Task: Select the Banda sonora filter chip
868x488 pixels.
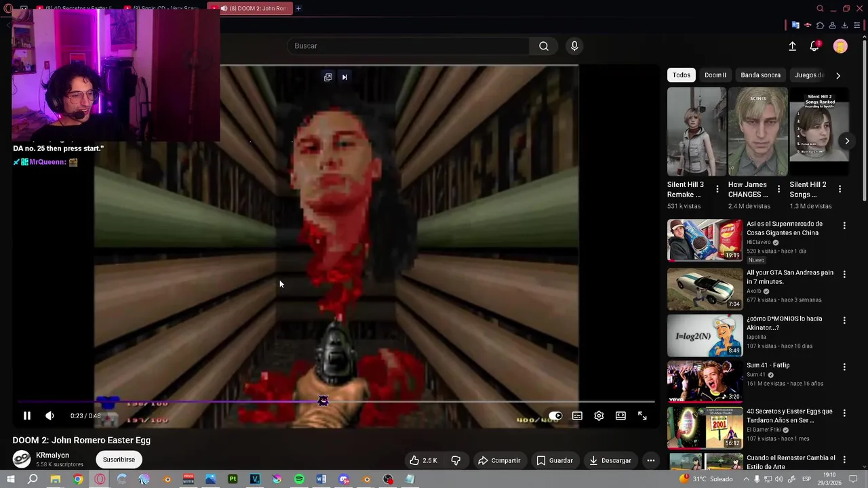Action: click(x=760, y=75)
